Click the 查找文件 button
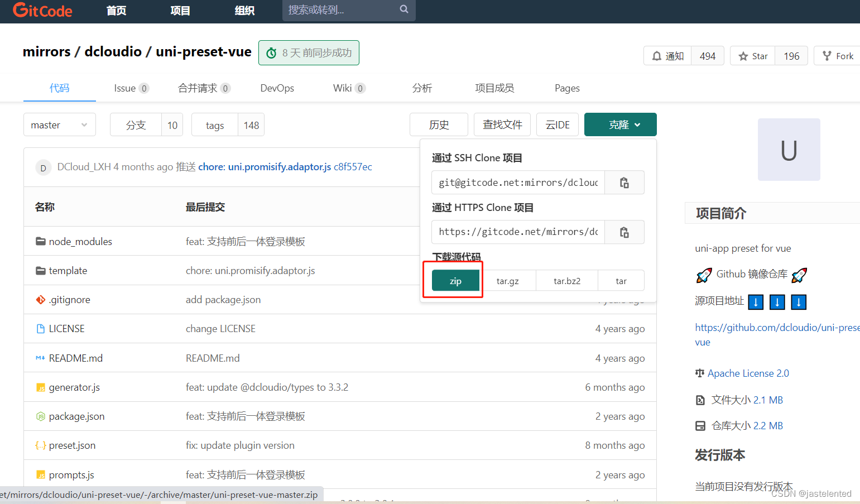 click(x=502, y=124)
